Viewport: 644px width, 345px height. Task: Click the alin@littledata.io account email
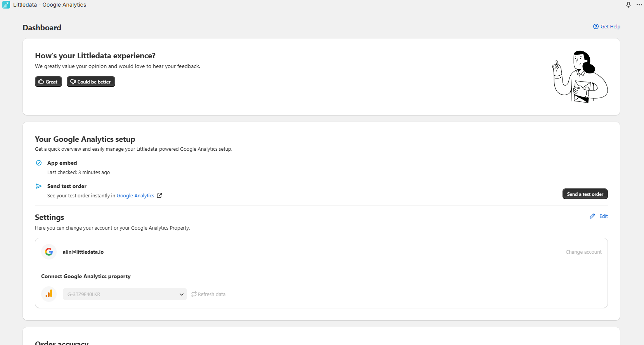[x=83, y=252]
